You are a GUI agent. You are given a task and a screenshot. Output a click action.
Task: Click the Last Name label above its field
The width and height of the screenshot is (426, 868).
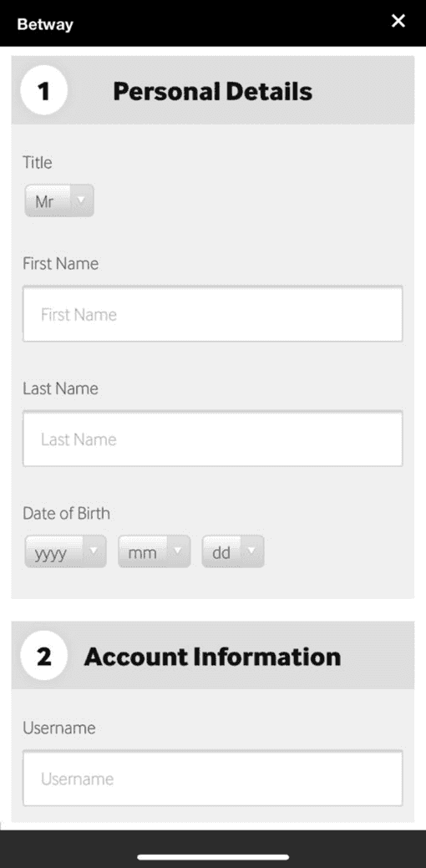pyautogui.click(x=60, y=388)
